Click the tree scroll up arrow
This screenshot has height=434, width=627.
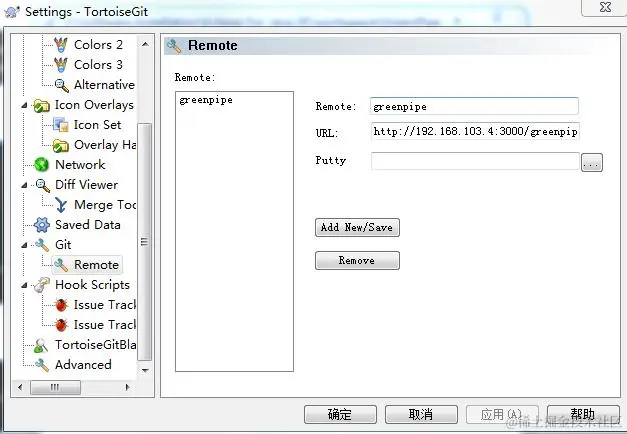[145, 44]
